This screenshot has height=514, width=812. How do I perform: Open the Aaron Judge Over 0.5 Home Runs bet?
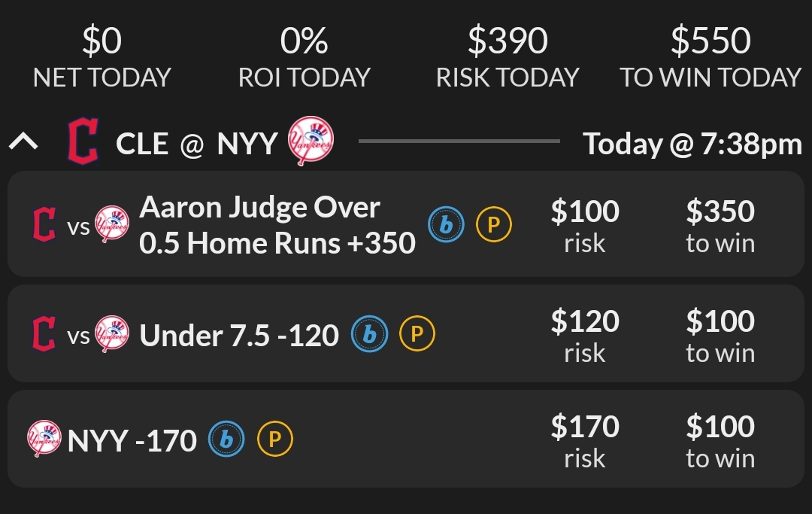[x=277, y=224]
